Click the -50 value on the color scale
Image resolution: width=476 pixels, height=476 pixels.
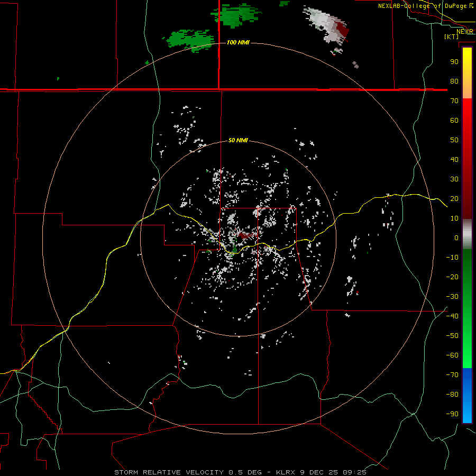tap(452, 336)
